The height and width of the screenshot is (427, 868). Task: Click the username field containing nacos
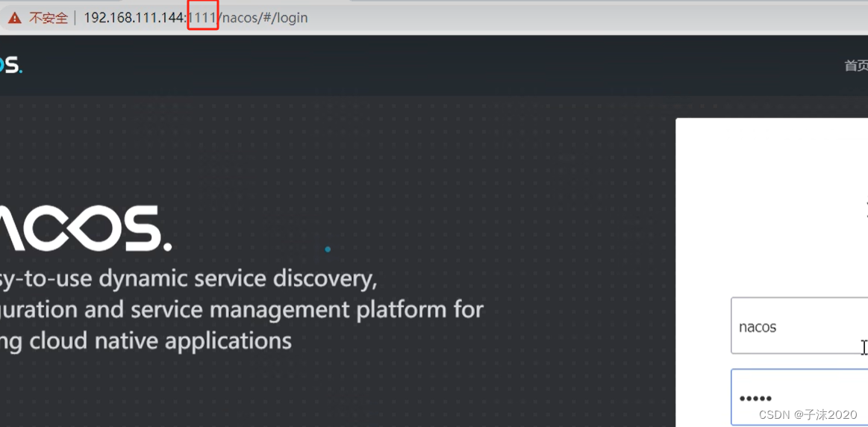(x=799, y=325)
